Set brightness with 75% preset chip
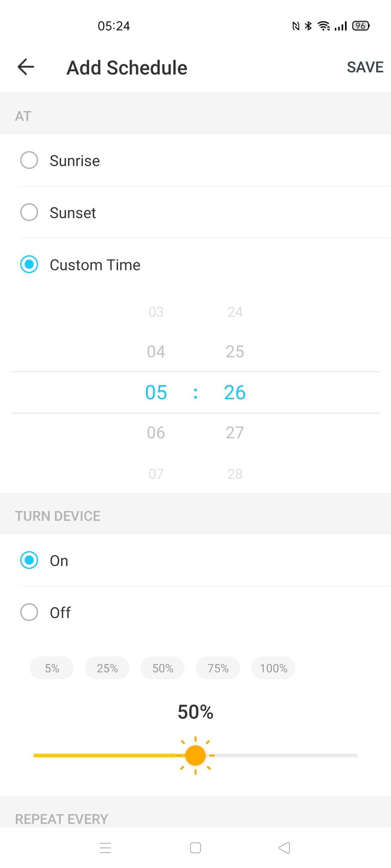 pyautogui.click(x=218, y=668)
